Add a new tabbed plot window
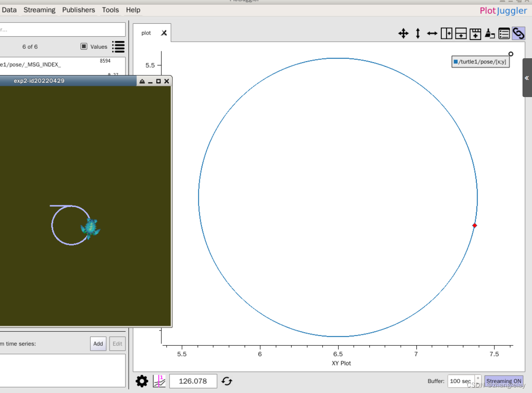Image resolution: width=532 pixels, height=393 pixels. (475, 34)
